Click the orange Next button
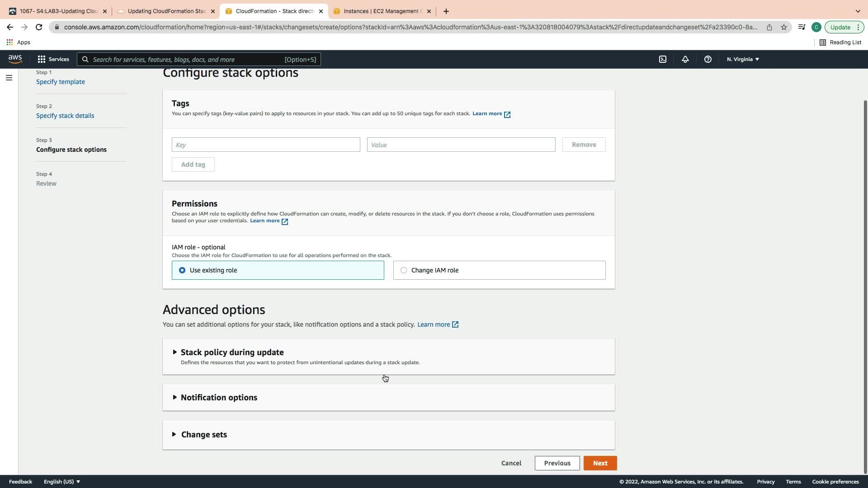 [x=600, y=463]
